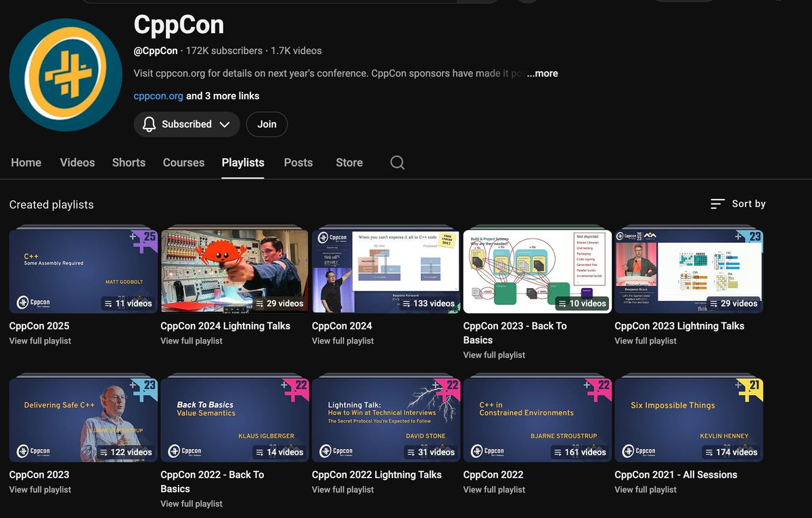Image resolution: width=812 pixels, height=518 pixels.
Task: Open the CppCon 2025 playlist thumbnail
Action: point(83,271)
